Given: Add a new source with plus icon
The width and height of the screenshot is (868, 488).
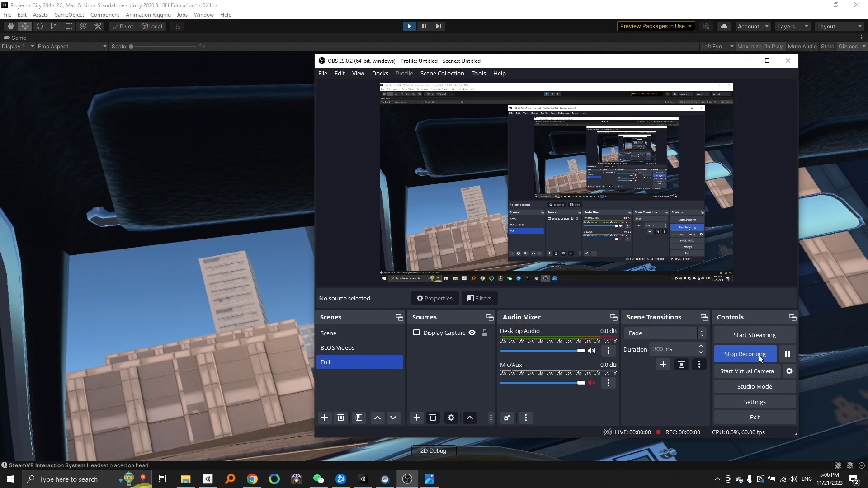Looking at the screenshot, I should [x=416, y=418].
